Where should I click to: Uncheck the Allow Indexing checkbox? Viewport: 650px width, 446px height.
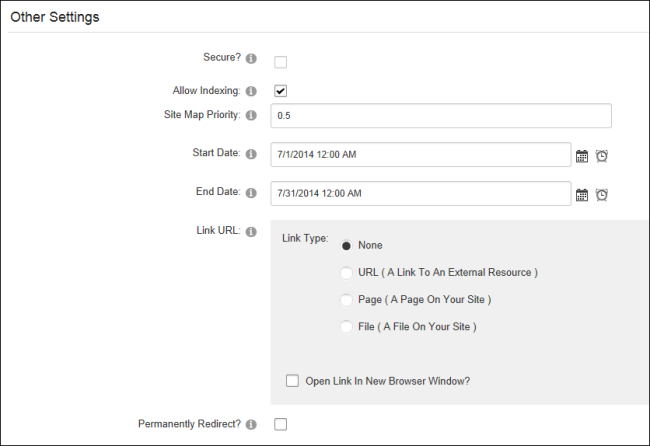(x=281, y=91)
